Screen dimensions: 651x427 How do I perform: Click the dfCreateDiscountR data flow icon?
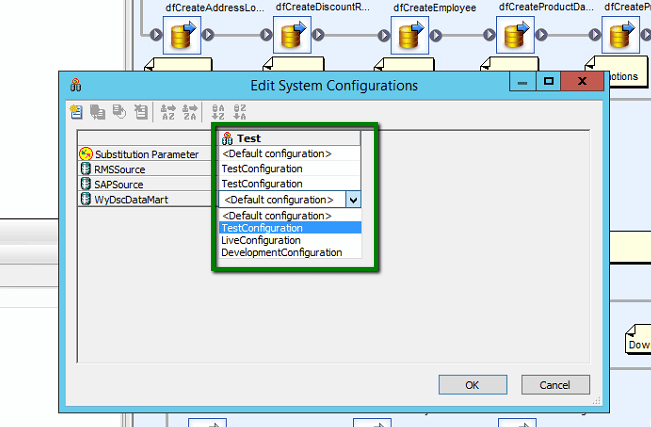click(x=292, y=37)
